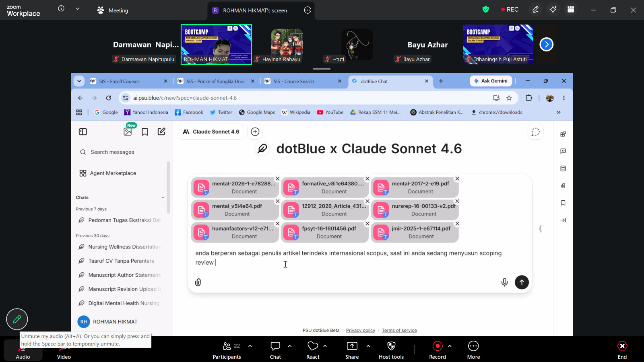644x362 pixels.
Task: Expand the Record options arrow in Zoom
Action: click(x=450, y=346)
